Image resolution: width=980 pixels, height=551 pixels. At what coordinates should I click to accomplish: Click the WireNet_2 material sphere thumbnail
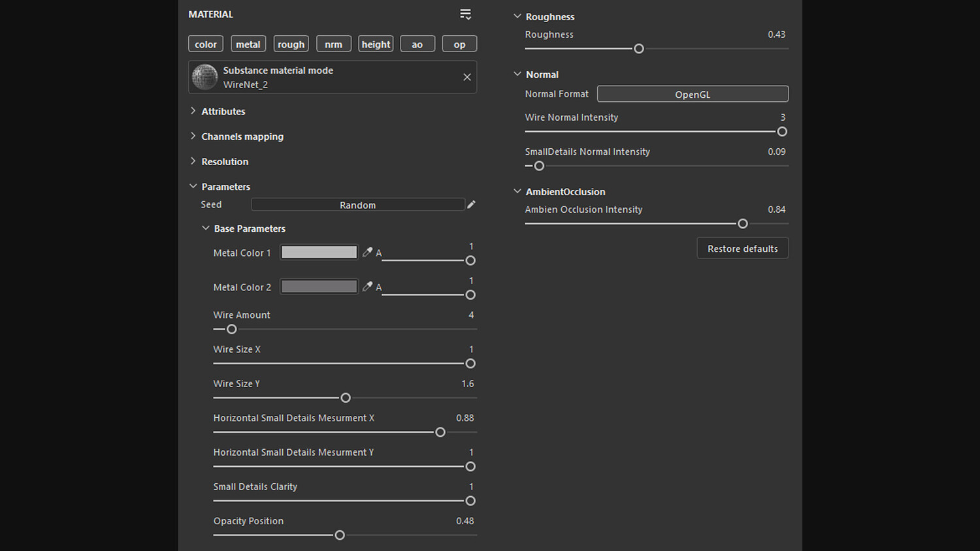pyautogui.click(x=204, y=77)
